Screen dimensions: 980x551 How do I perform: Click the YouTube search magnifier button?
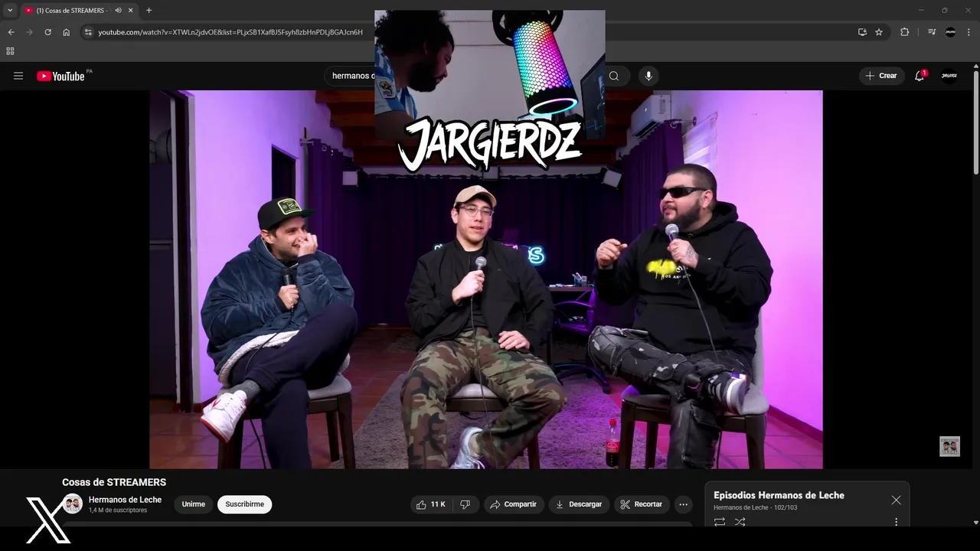point(614,76)
